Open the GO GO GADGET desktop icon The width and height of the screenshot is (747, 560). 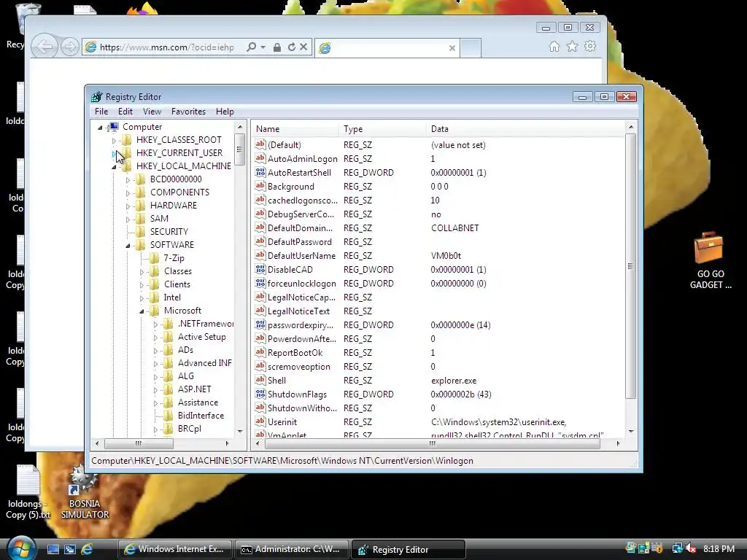(709, 260)
